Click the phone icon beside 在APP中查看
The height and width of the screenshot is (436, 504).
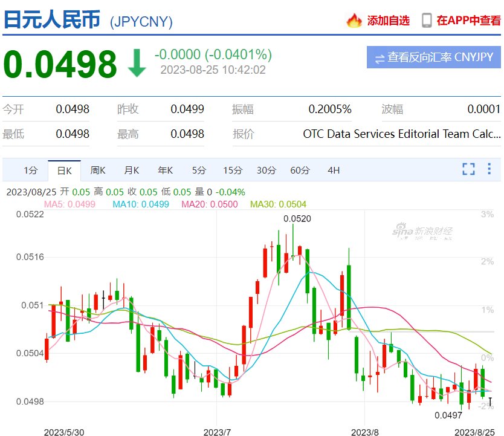(427, 21)
